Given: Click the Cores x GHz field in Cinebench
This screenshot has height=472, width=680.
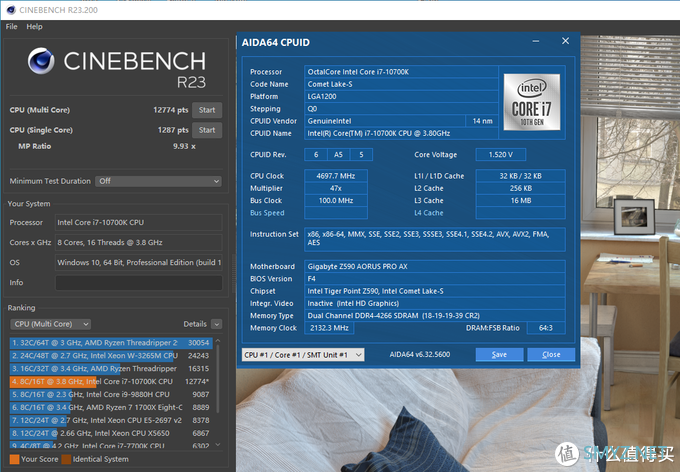Looking at the screenshot, I should coord(139,243).
